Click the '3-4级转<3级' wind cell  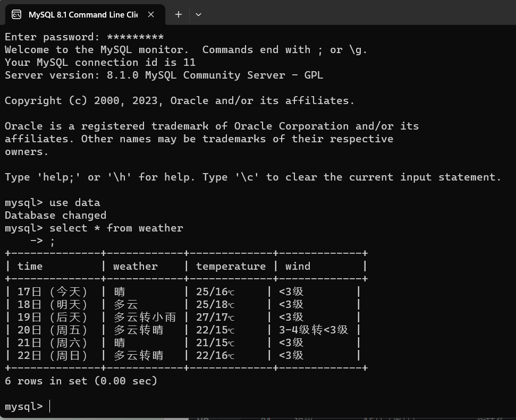pyautogui.click(x=314, y=330)
